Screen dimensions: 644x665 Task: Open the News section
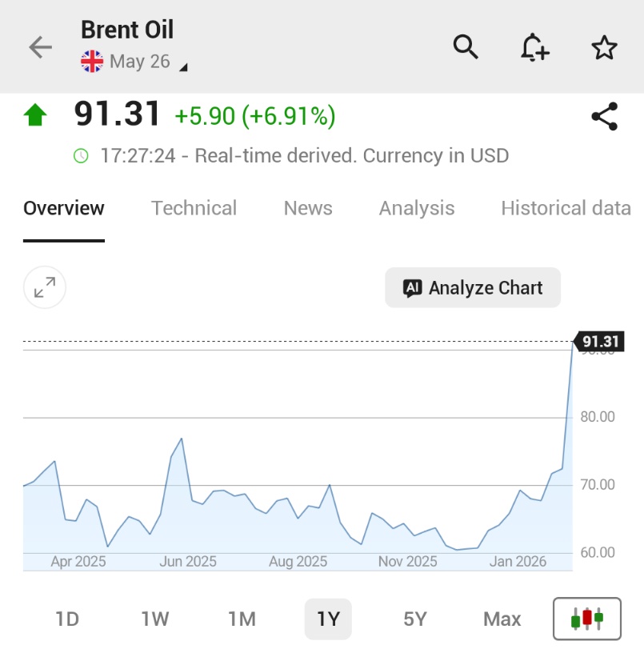(307, 209)
